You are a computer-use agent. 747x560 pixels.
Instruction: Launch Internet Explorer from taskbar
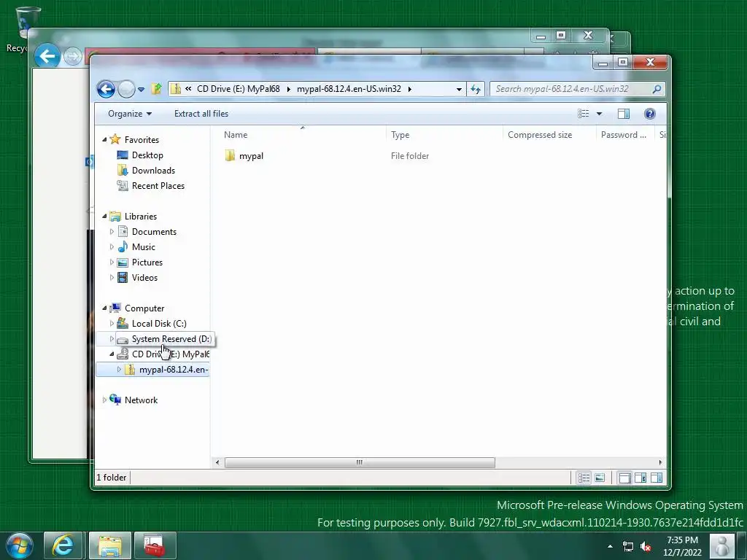click(63, 545)
